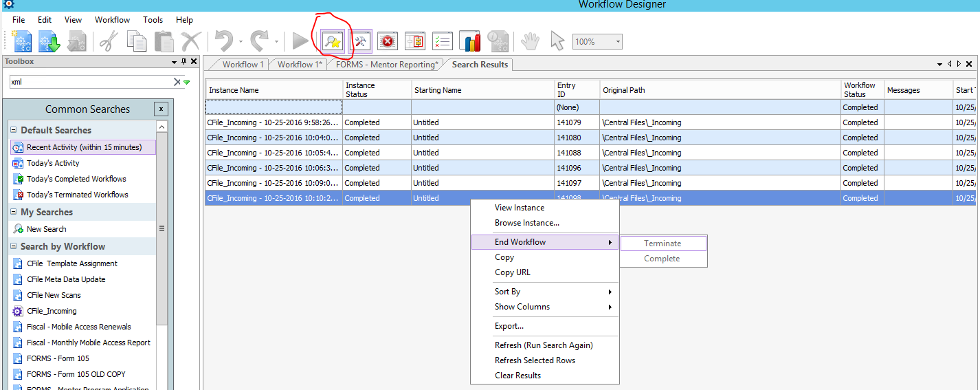The image size is (980, 390).
Task: Click the checklist validation toolbar icon
Action: click(x=443, y=41)
